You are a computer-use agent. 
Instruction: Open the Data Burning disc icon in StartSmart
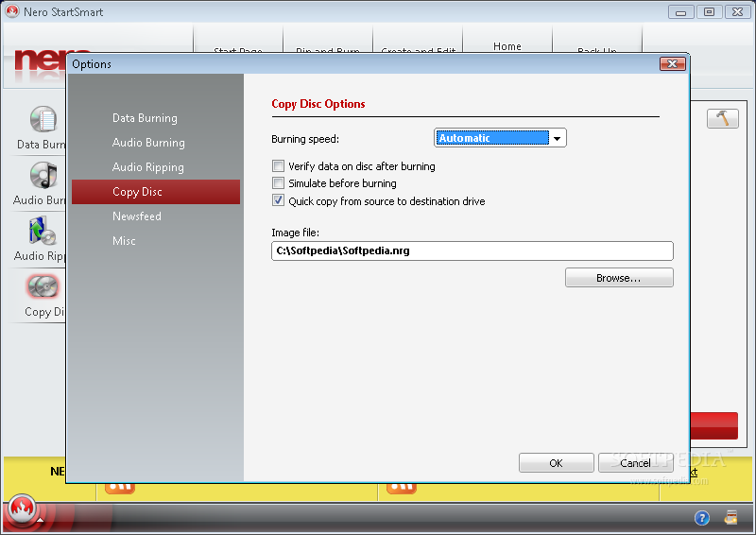43,119
